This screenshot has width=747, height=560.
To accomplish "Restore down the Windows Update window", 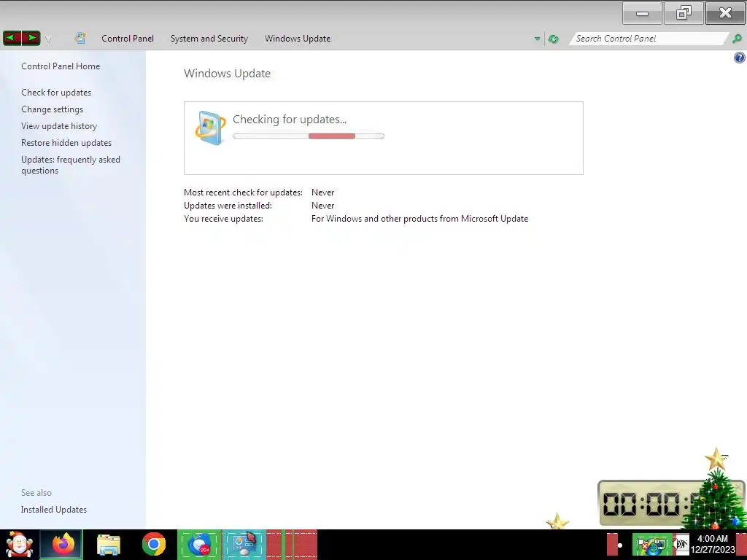I will click(684, 13).
